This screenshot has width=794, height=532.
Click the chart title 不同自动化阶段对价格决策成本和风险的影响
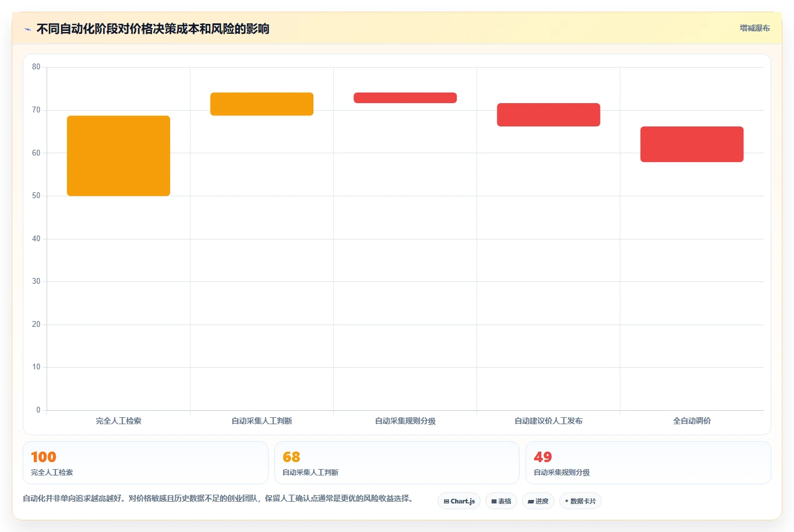pyautogui.click(x=153, y=29)
